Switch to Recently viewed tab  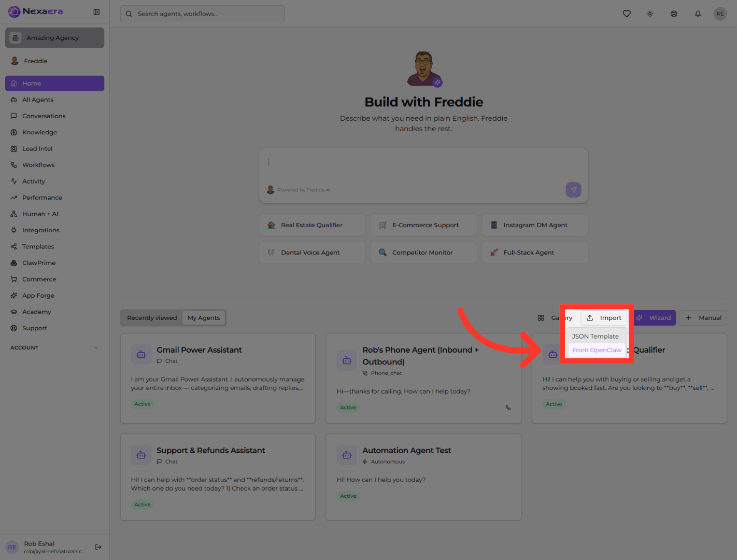click(152, 318)
